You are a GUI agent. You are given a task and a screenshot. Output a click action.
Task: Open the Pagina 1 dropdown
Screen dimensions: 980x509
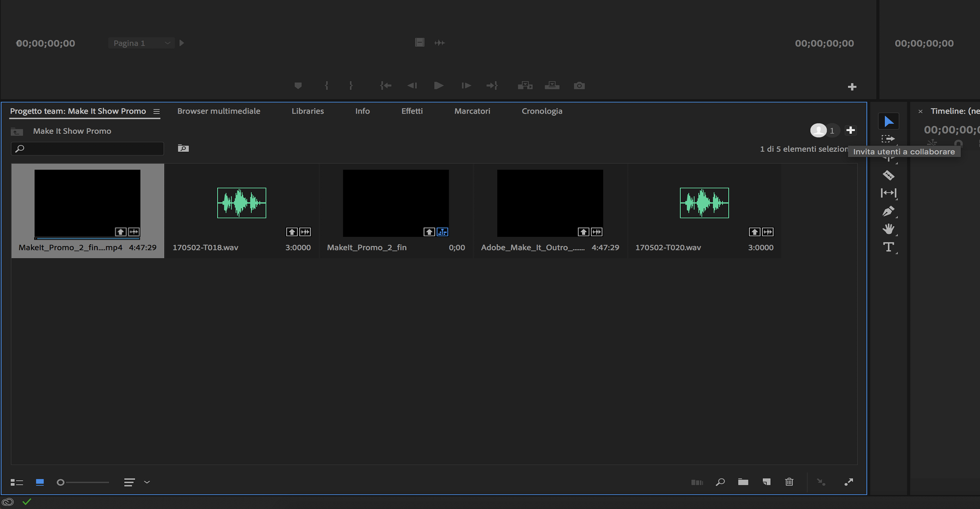click(x=141, y=43)
